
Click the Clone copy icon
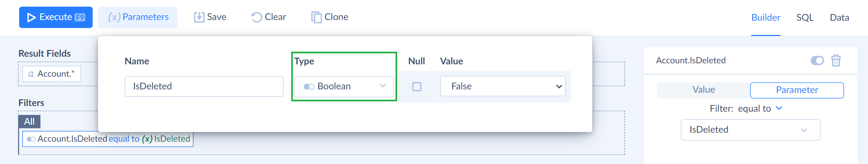pyautogui.click(x=316, y=17)
